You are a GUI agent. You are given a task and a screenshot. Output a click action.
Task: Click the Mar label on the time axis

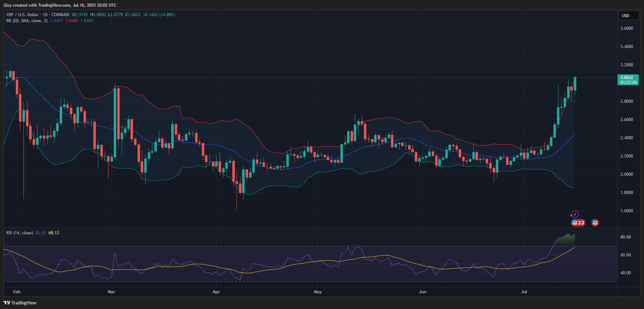[x=112, y=292]
